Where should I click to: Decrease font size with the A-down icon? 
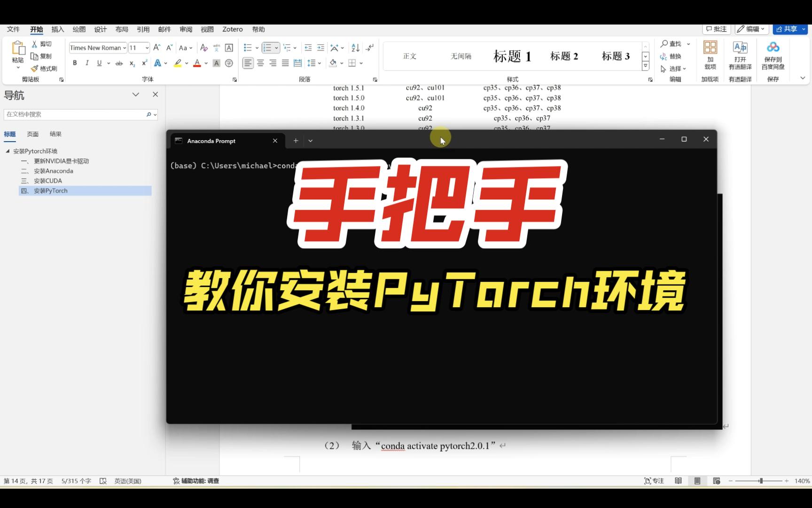click(x=169, y=48)
